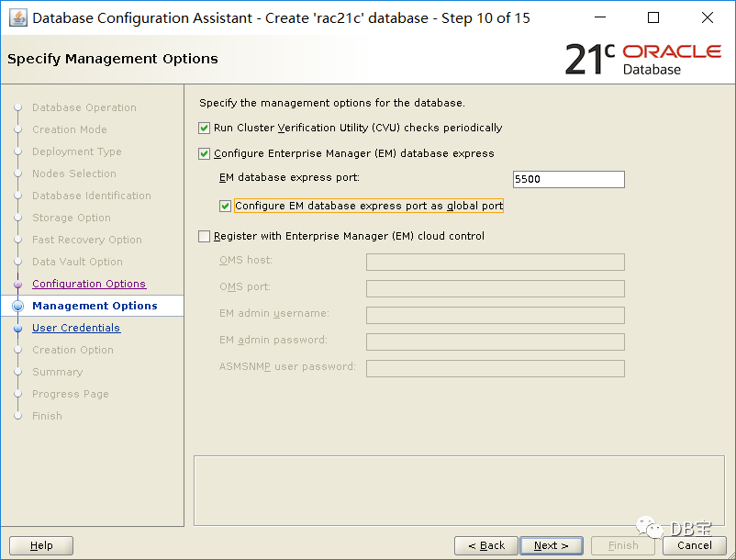
Task: Click Database Operation step in sidebar
Action: (x=84, y=107)
